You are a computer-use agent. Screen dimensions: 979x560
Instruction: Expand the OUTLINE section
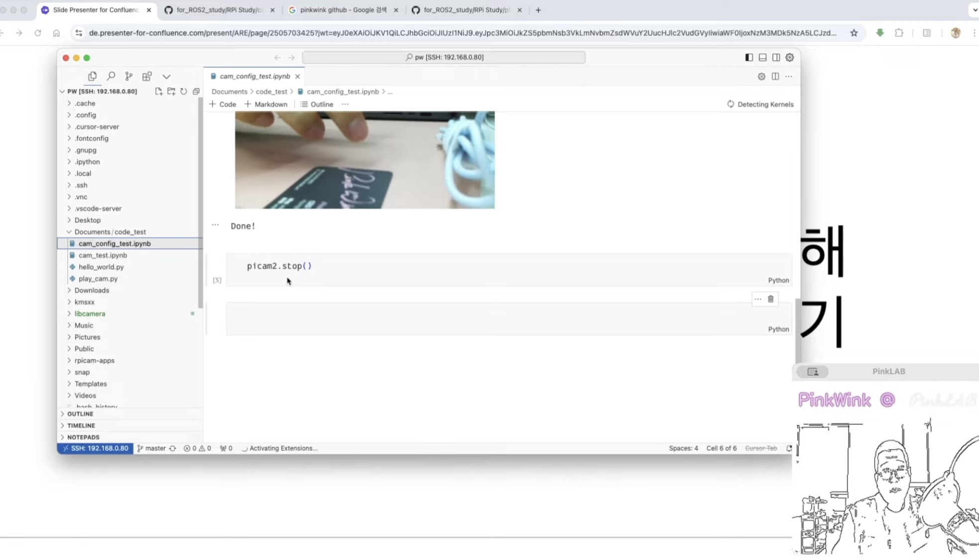(80, 414)
